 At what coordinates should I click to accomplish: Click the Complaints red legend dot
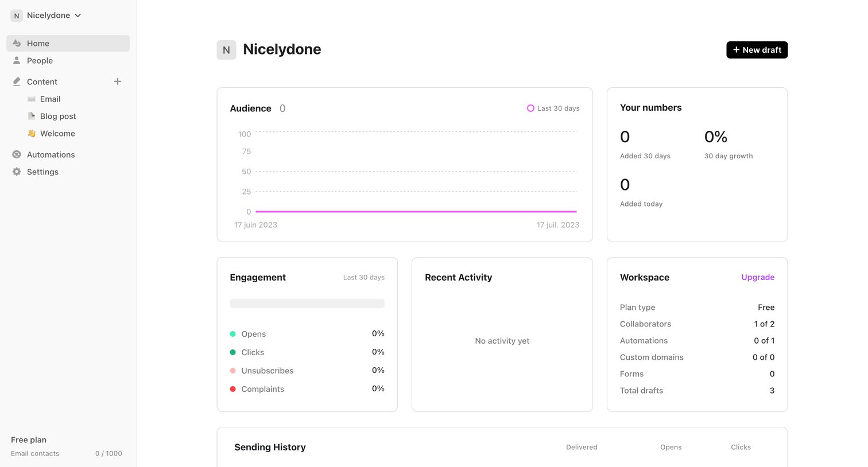[232, 389]
